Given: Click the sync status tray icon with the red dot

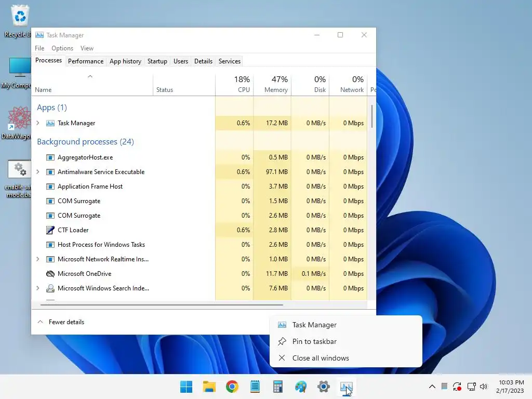Looking at the screenshot, I should coord(457,387).
